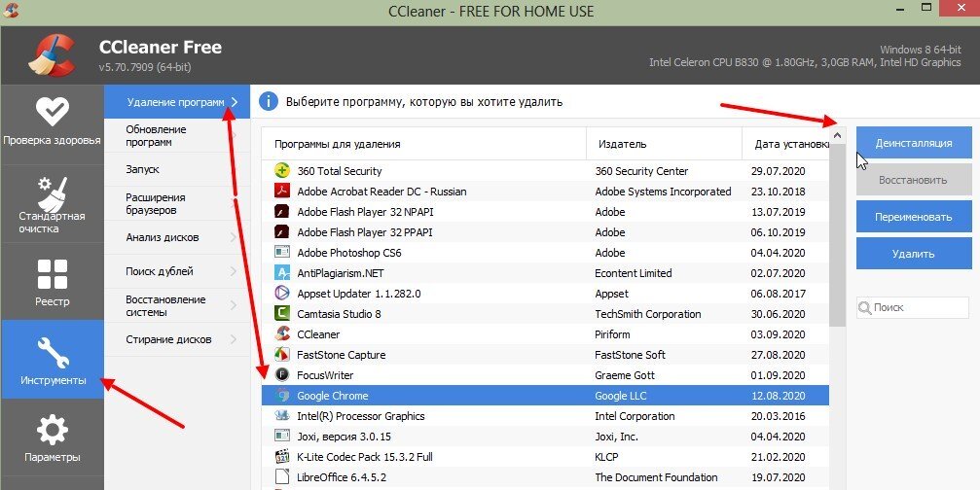Click chevron next to Анализ дисков
980x490 pixels.
point(234,237)
